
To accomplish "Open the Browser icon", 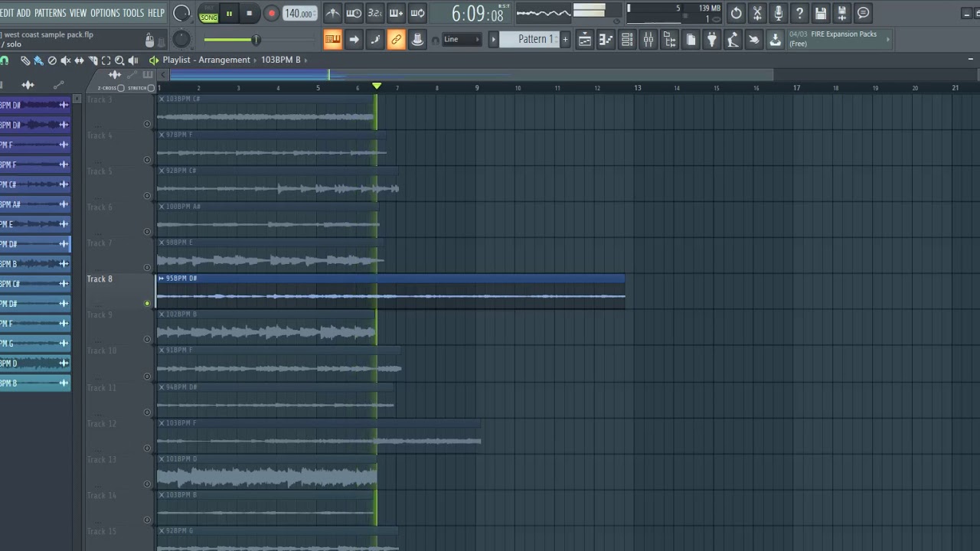I will tap(669, 40).
